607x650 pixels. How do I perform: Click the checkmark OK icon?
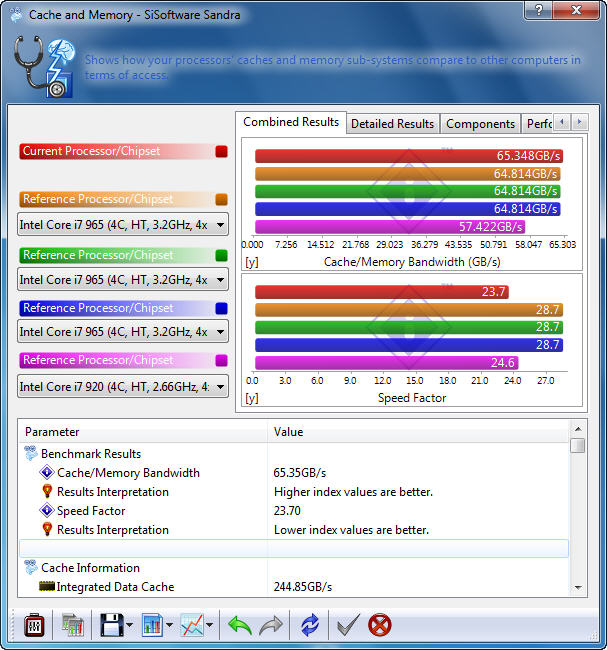click(348, 625)
